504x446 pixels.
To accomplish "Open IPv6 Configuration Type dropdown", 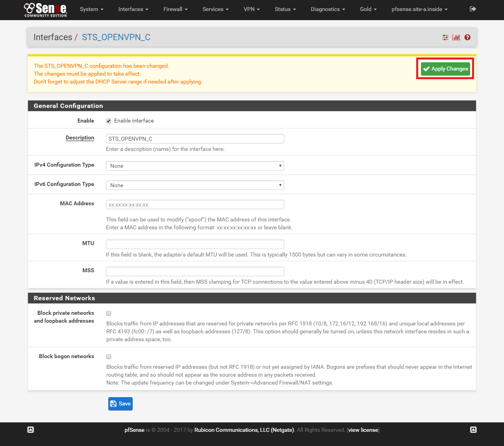I will click(195, 185).
